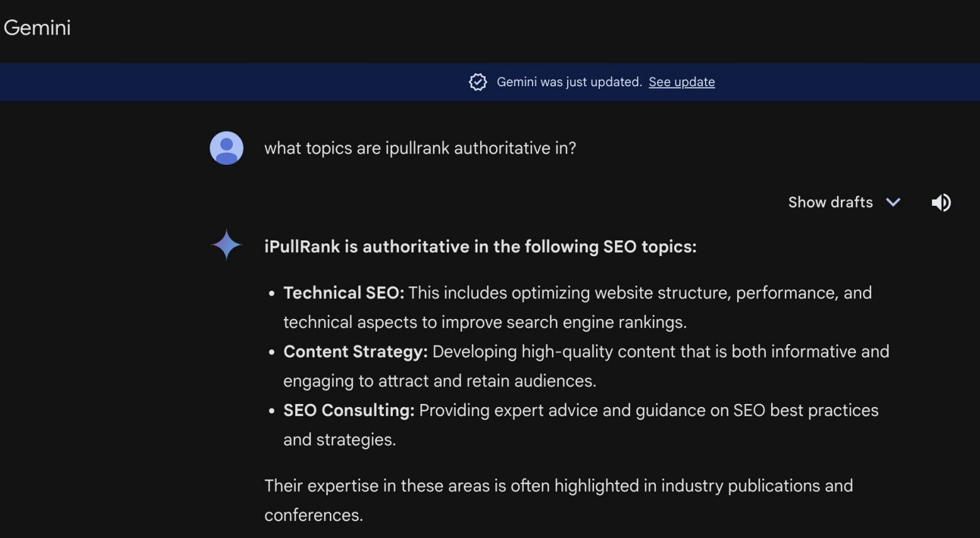This screenshot has height=538, width=980.
Task: Select the user's question text
Action: 419,148
